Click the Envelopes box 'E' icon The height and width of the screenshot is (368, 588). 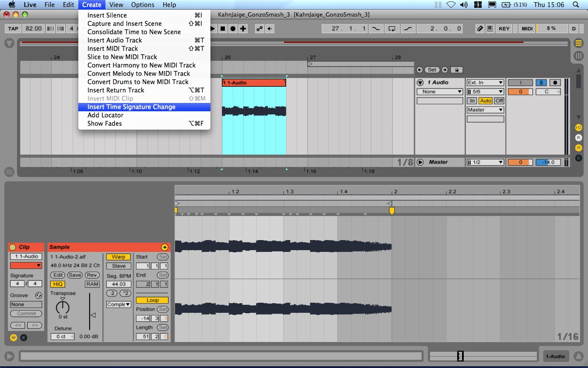(23, 337)
